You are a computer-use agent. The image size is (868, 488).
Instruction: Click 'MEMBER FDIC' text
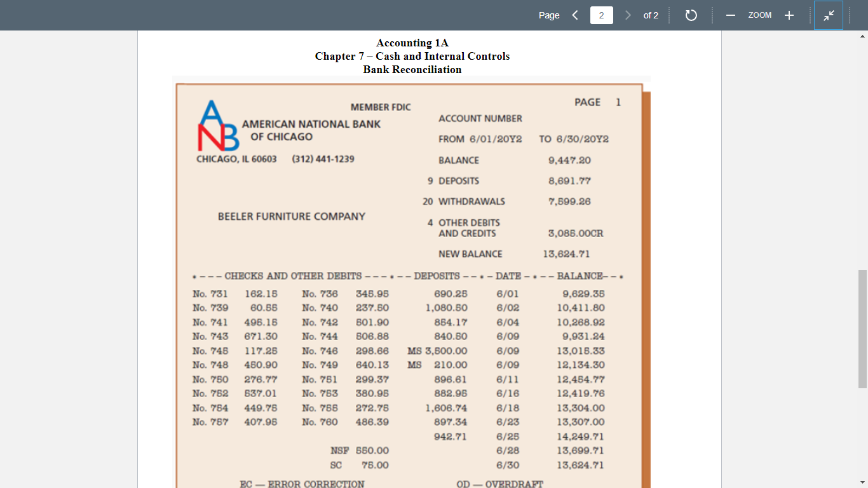click(x=381, y=107)
